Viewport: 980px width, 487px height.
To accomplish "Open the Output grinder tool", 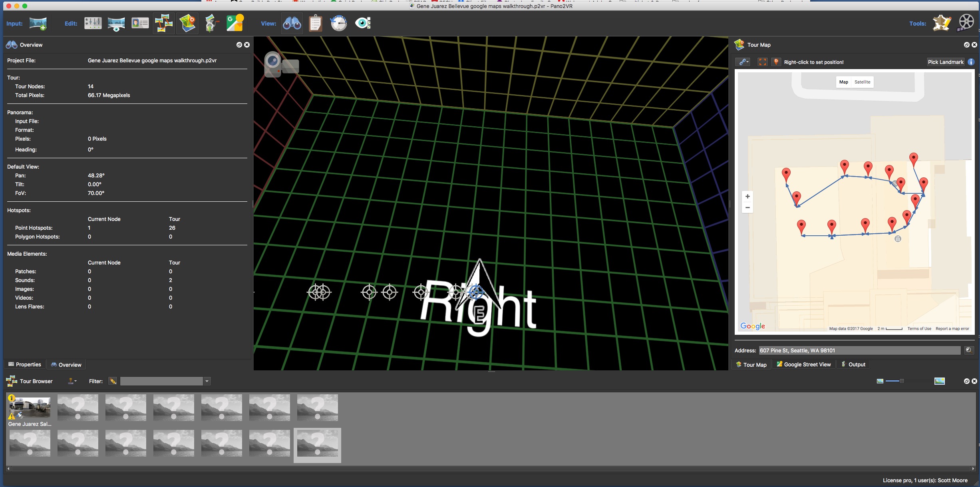I will click(211, 23).
